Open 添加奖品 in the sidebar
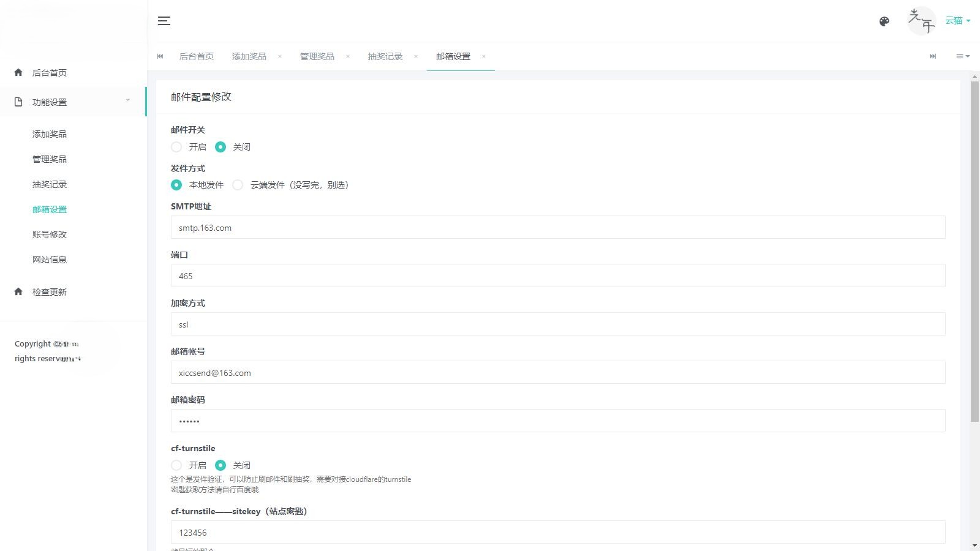The image size is (980, 551). pyautogui.click(x=50, y=134)
